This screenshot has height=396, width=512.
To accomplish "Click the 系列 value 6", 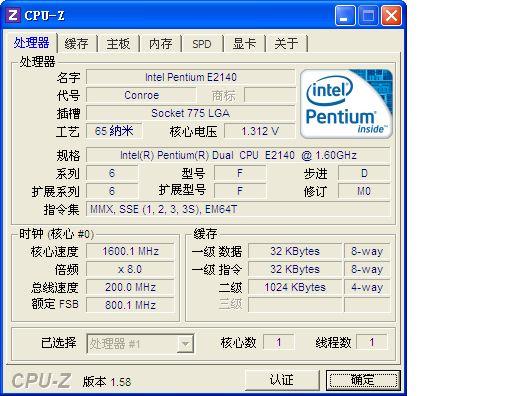I will [112, 173].
